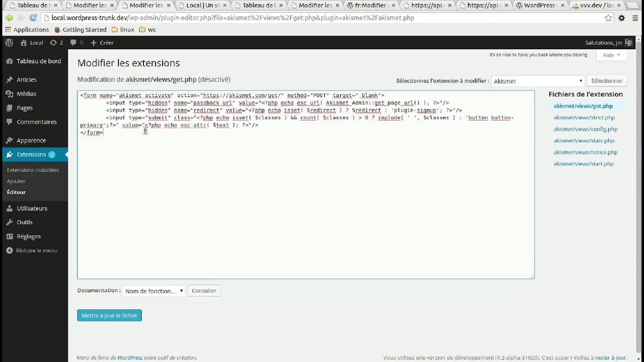
Task: Open the linux bookmarks folder
Action: (123, 30)
